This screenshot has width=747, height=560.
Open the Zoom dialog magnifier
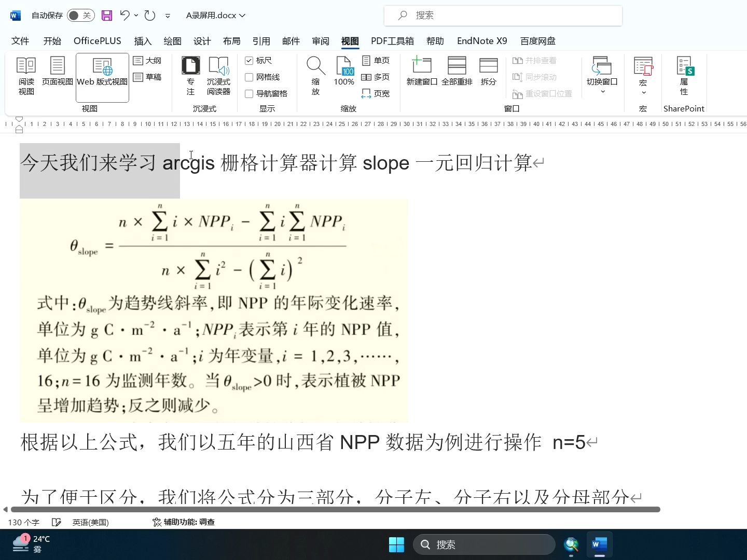click(x=315, y=76)
